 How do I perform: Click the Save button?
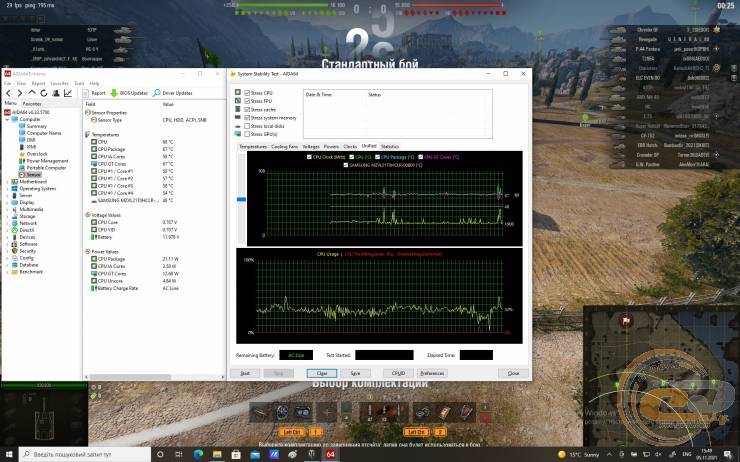pos(355,373)
